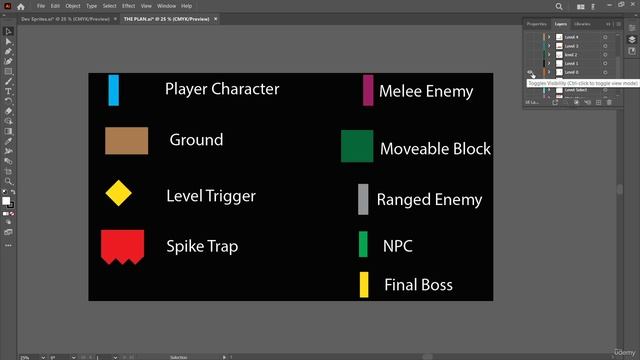Click Swap Fill and Stroke arrow
This screenshot has height=360, width=640.
tap(13, 192)
